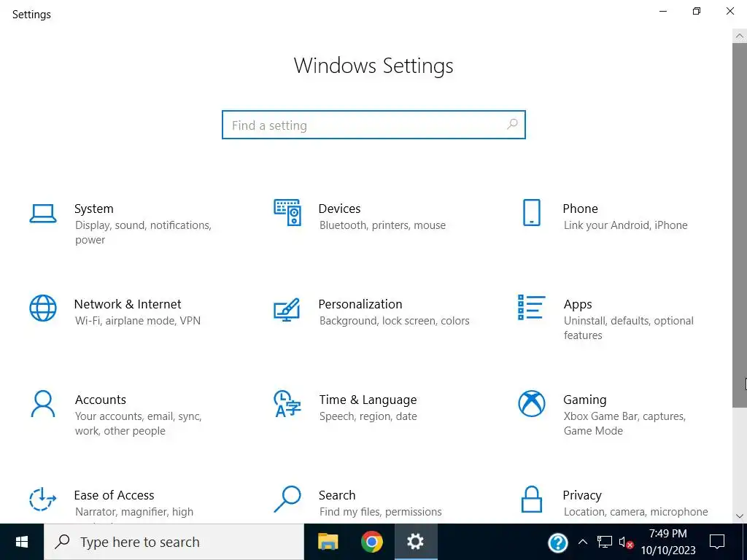This screenshot has width=747, height=560.
Task: Open the Time & Language title
Action: pos(368,400)
